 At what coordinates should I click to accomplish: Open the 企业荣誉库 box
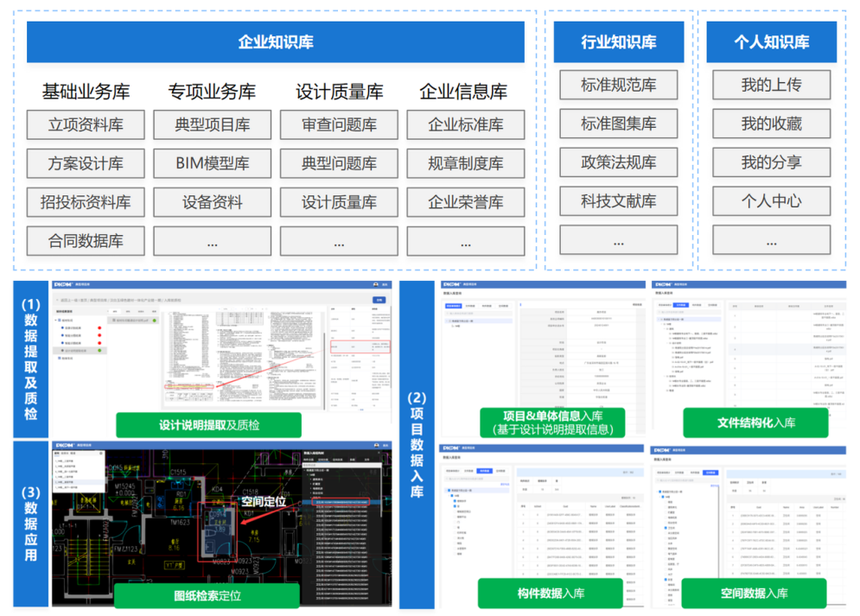tap(466, 202)
